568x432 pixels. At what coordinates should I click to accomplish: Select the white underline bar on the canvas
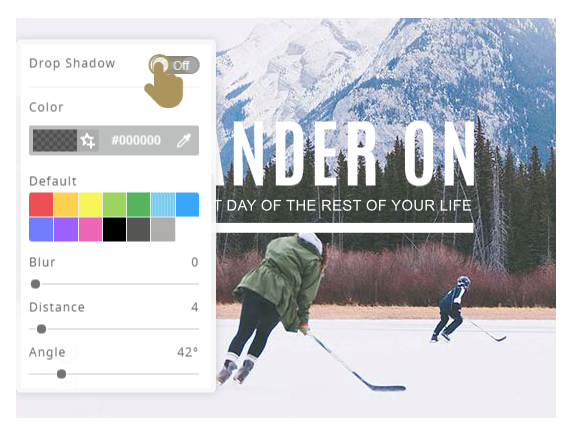(344, 228)
